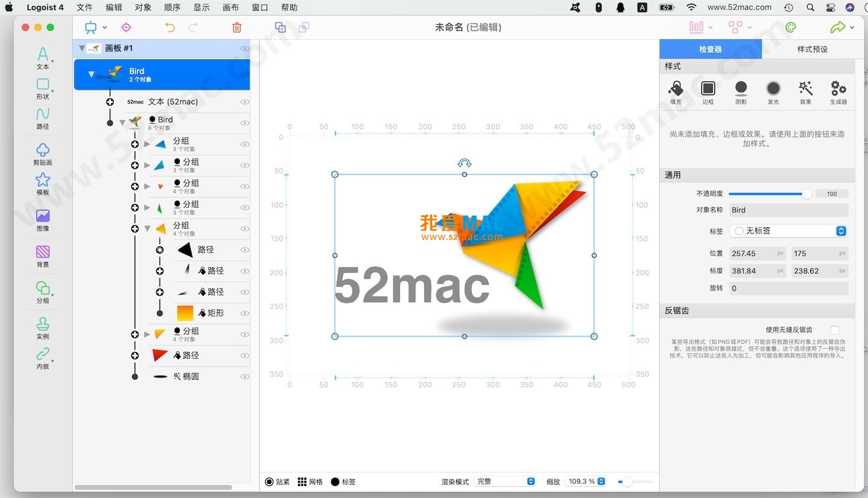Open the 剪贴画 clipart library

[42, 154]
